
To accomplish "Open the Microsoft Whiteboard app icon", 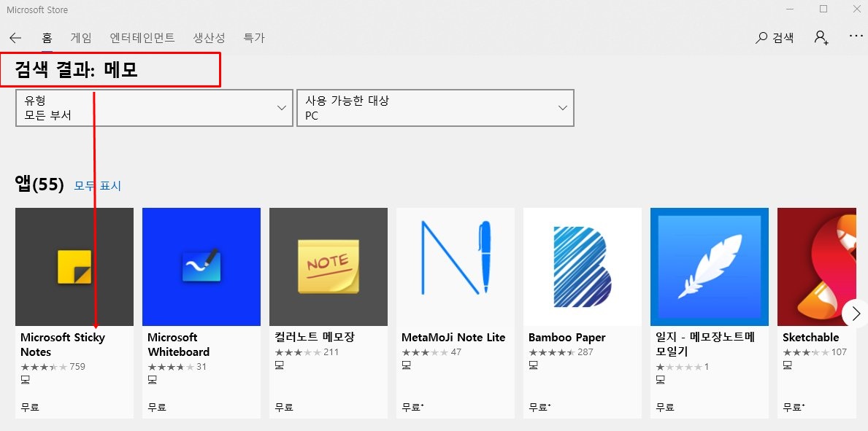I will tap(201, 267).
